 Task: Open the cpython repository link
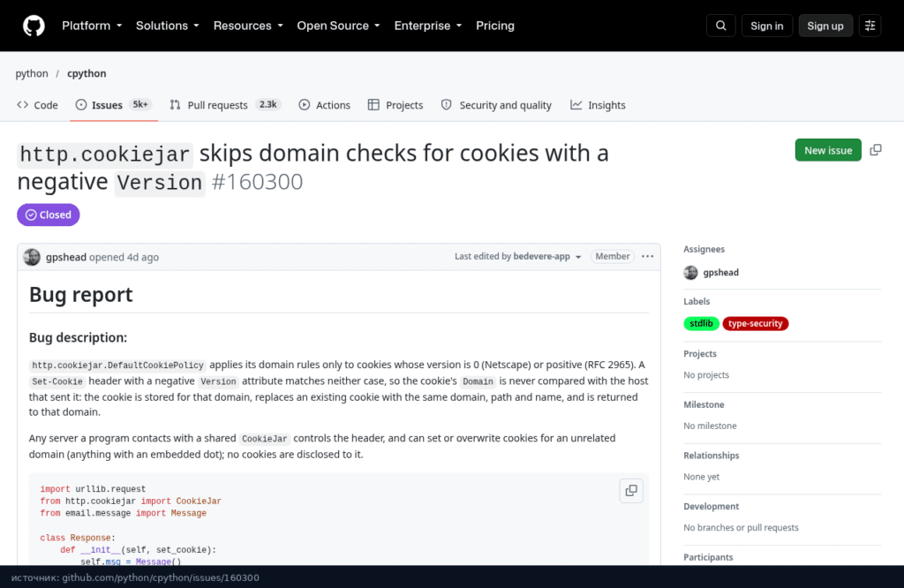pos(87,73)
